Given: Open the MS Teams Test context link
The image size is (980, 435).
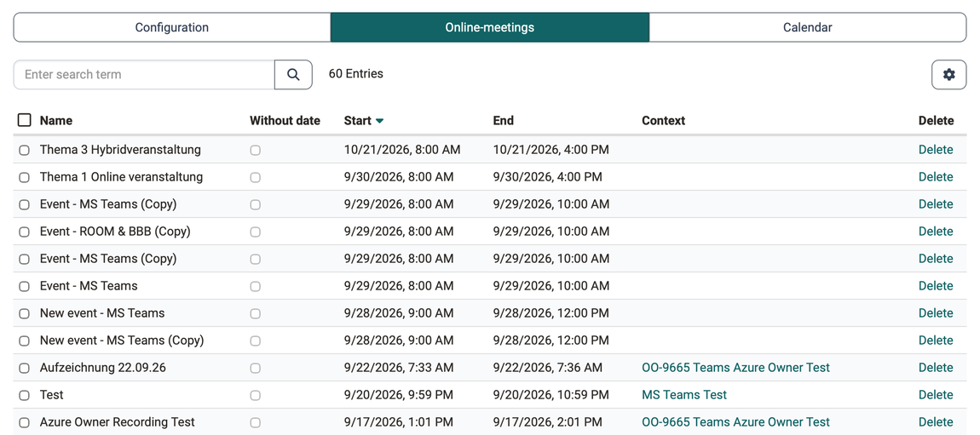Looking at the screenshot, I should (x=684, y=395).
